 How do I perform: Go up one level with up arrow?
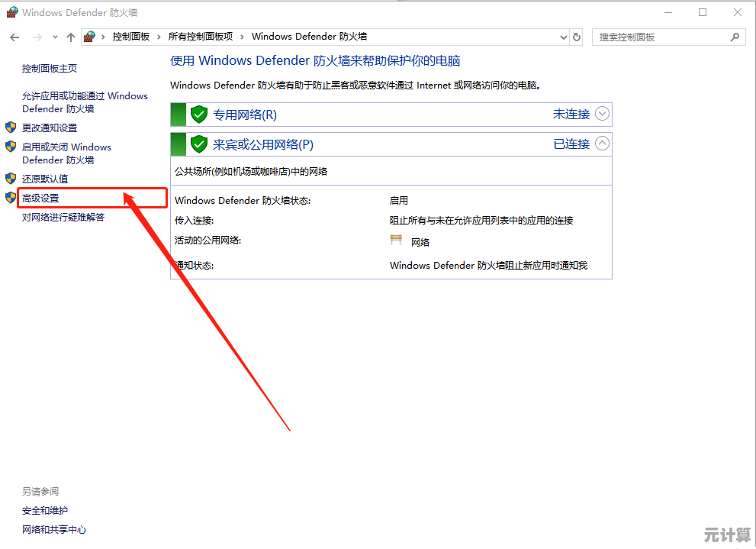pos(71,37)
